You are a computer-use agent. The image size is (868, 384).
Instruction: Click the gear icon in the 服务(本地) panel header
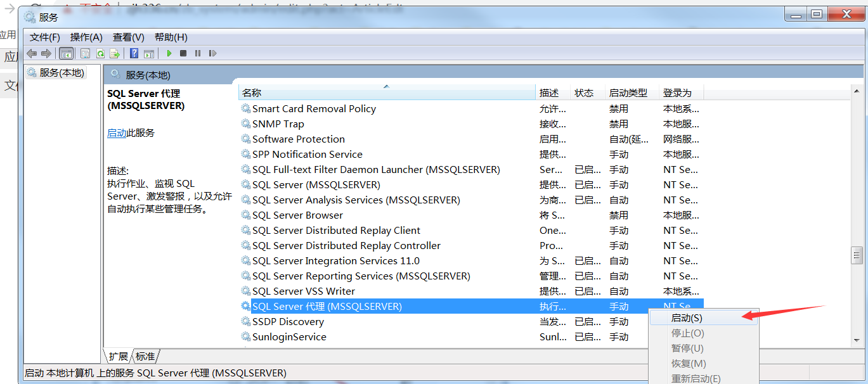coord(115,74)
